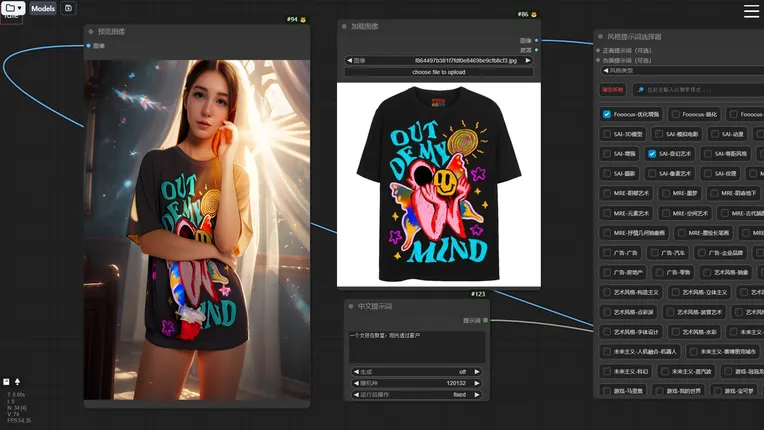764x430 pixels.
Task: Open the image filename dropdown in node #86
Action: tap(439, 60)
